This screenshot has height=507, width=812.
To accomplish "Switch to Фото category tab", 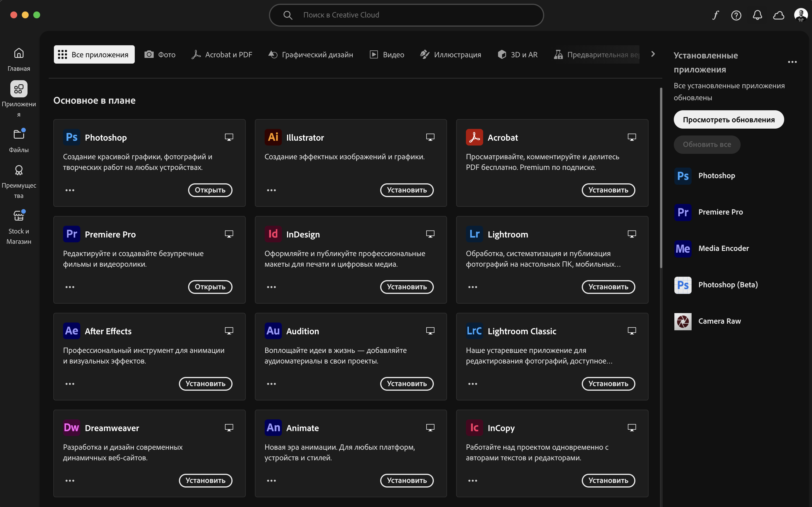I will coord(160,55).
